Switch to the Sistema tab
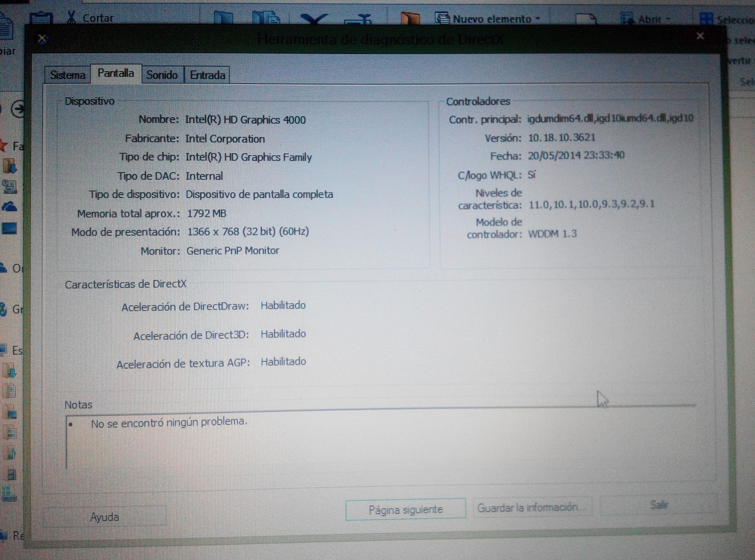Viewport: 755px width, 560px height. (68, 75)
